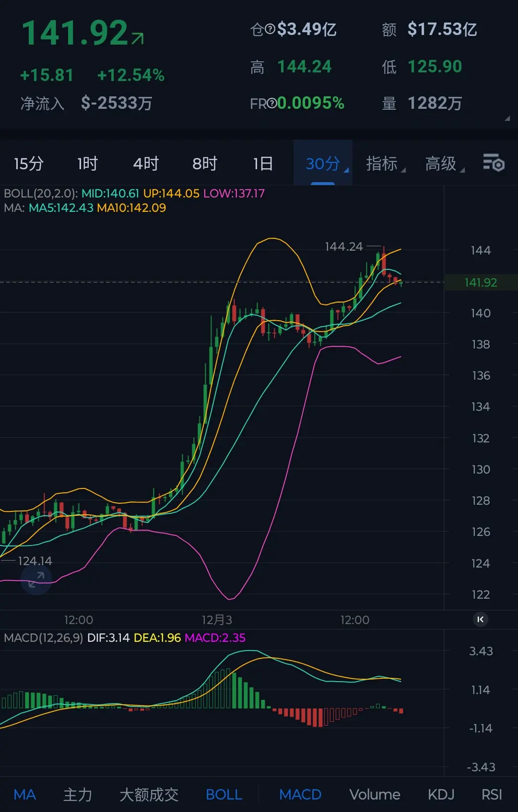The image size is (518, 812).
Task: Tap the 124.14 low marker on chart
Action: 35,561
